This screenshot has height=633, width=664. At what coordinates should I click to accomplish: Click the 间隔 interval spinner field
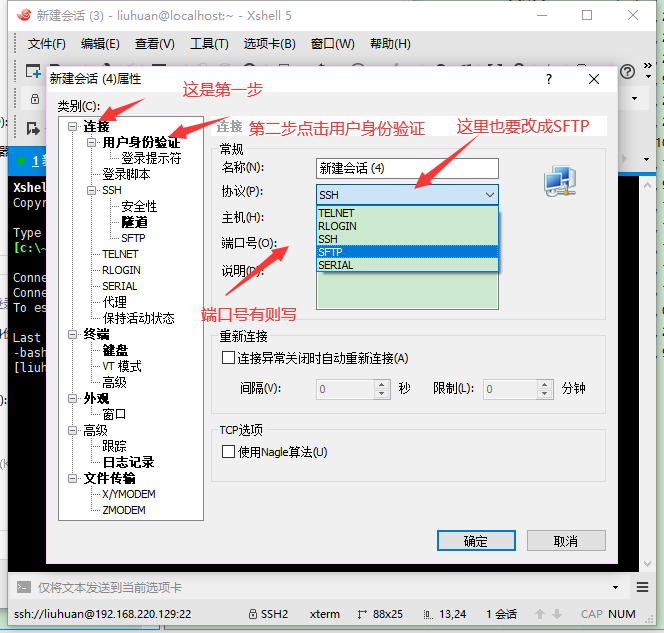coord(353,389)
